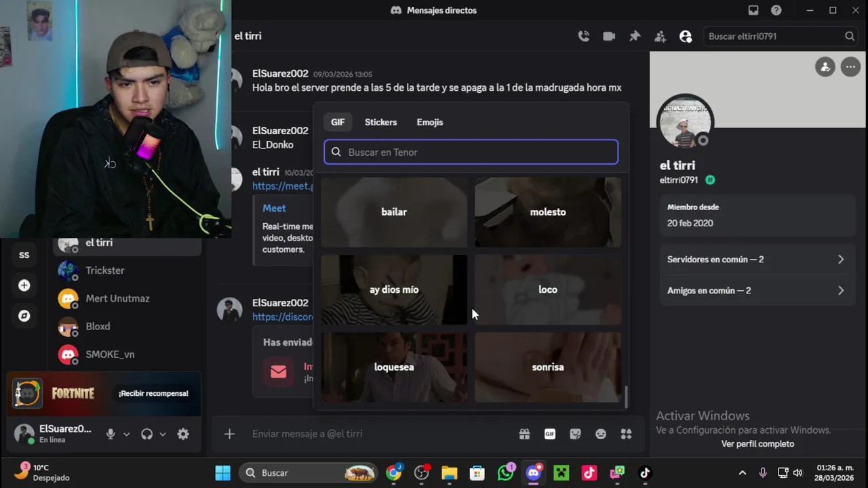Click the Windows taskbar Buscar search box
The width and height of the screenshot is (868, 488).
click(309, 473)
